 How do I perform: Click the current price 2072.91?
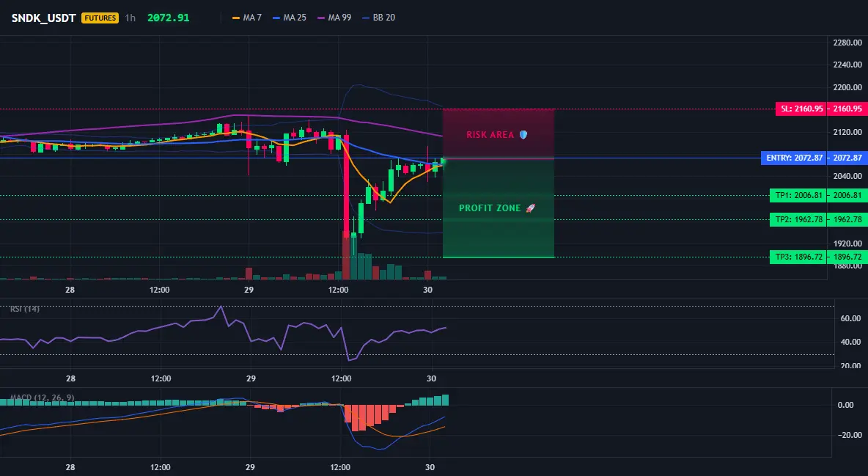169,18
